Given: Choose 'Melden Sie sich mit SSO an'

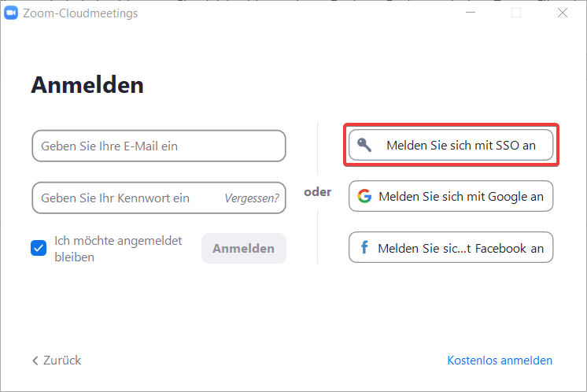Looking at the screenshot, I should point(451,145).
